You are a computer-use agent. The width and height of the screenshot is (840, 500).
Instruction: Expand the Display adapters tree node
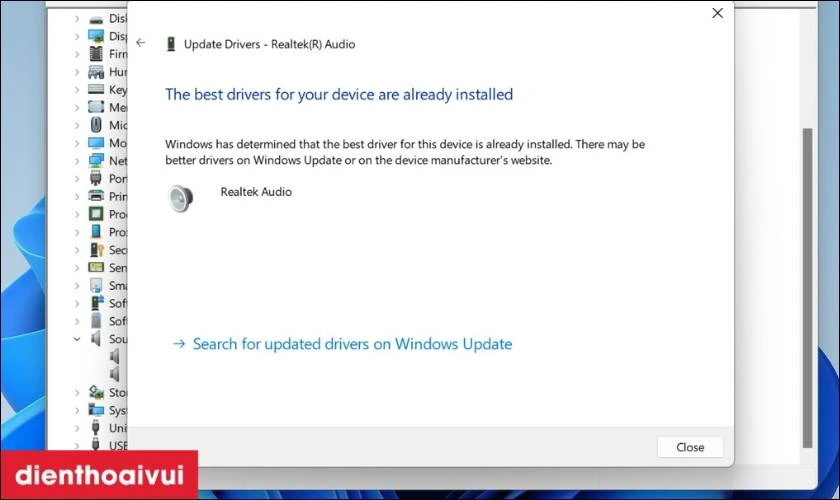[x=77, y=36]
